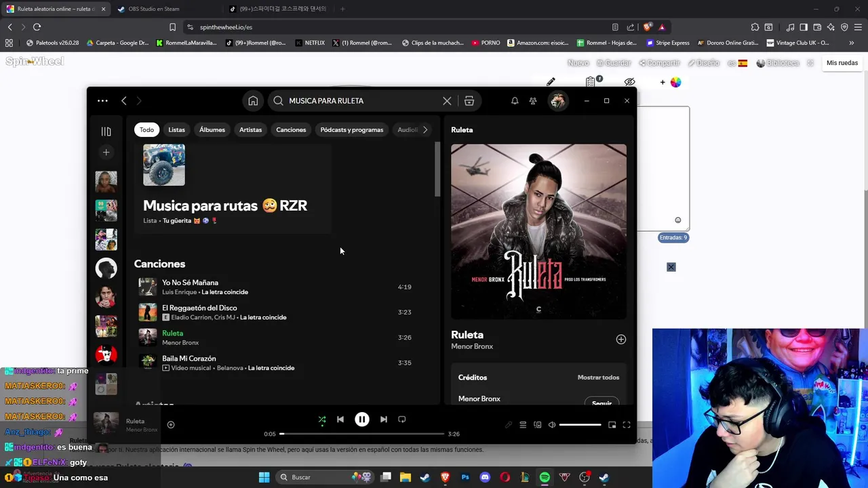868x488 pixels.
Task: Enter Spotify fullscreen view
Action: click(x=627, y=425)
